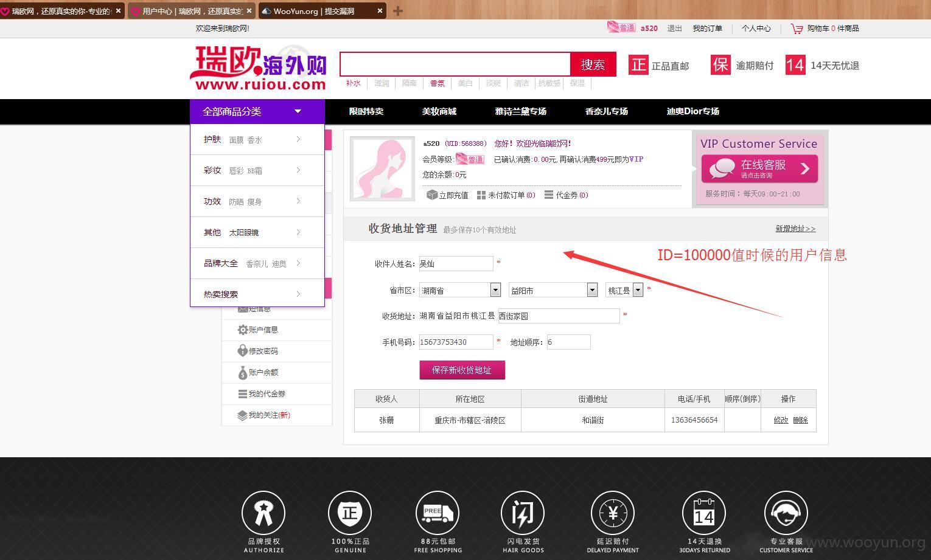Click the 修改密码 lock icon
The height and width of the screenshot is (560, 931).
(243, 351)
